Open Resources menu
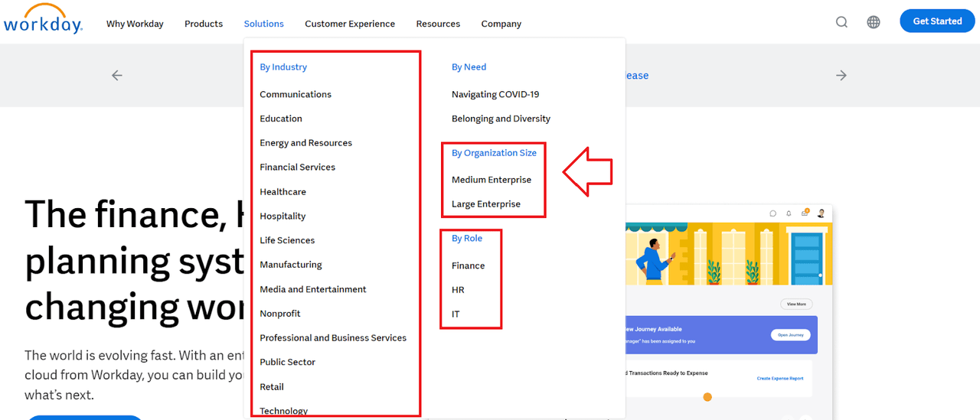 pos(438,24)
